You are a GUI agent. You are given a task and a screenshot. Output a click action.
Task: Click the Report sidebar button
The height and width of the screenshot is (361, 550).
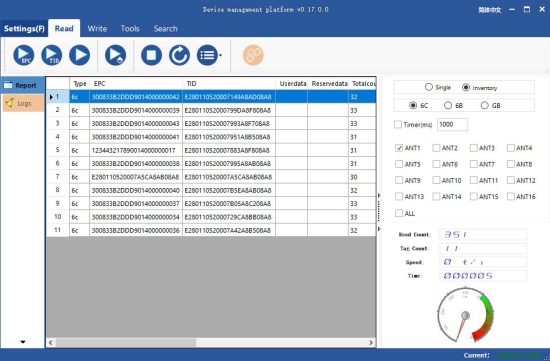(x=22, y=85)
